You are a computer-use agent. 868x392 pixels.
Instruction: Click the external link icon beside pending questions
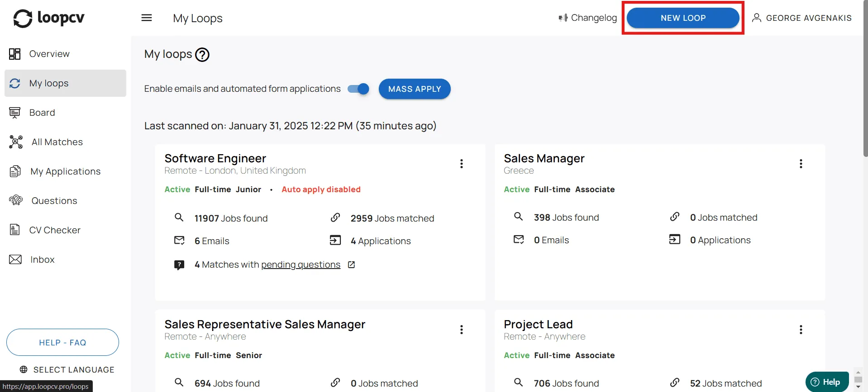(351, 264)
